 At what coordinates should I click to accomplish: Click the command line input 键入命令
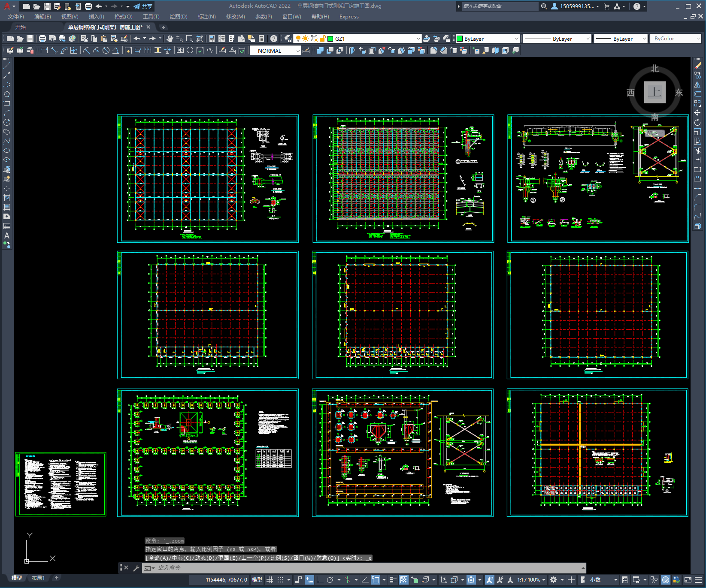coord(365,568)
